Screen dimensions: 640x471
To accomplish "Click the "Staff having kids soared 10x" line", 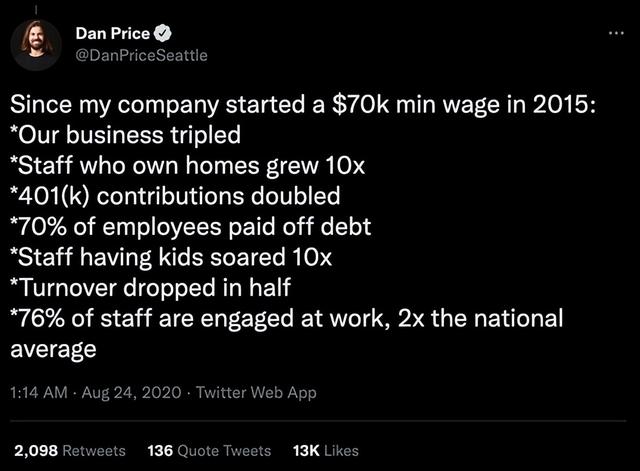I will coord(172,257).
